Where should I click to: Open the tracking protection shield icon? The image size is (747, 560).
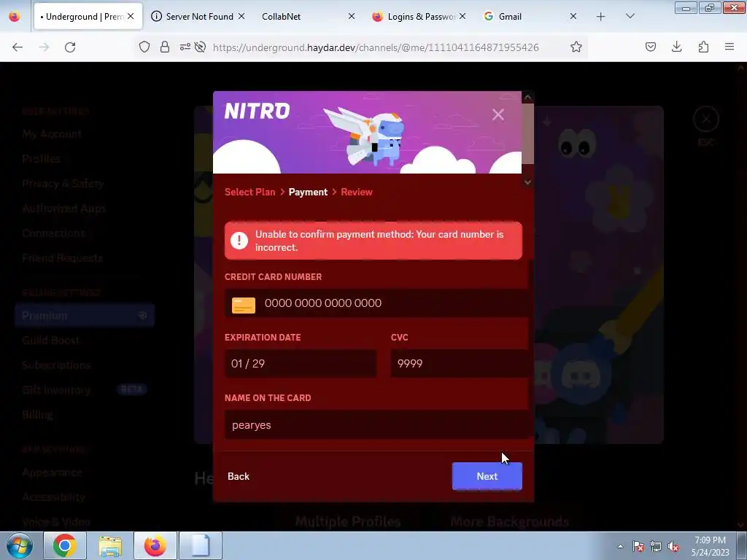(x=144, y=47)
